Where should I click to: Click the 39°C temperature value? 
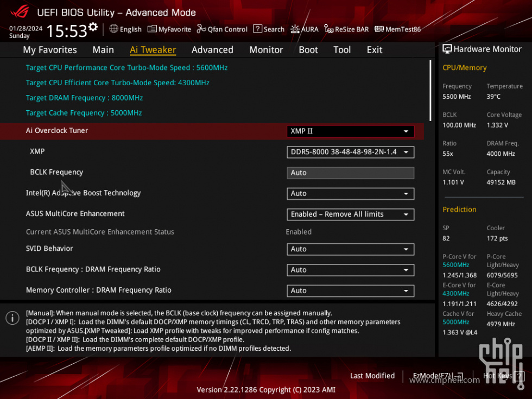tap(493, 97)
